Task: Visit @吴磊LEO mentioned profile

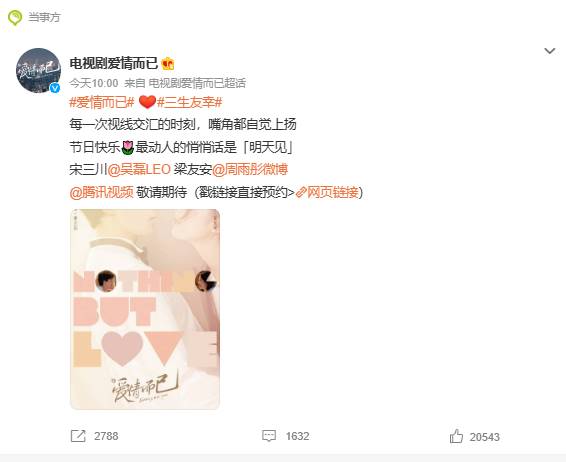Action: pyautogui.click(x=139, y=169)
